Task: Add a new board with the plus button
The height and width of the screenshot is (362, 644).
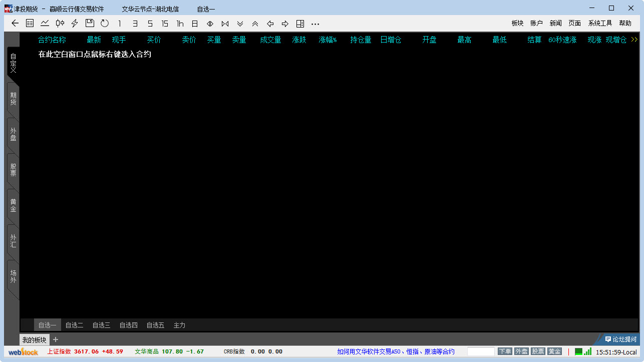Action: tap(56, 339)
